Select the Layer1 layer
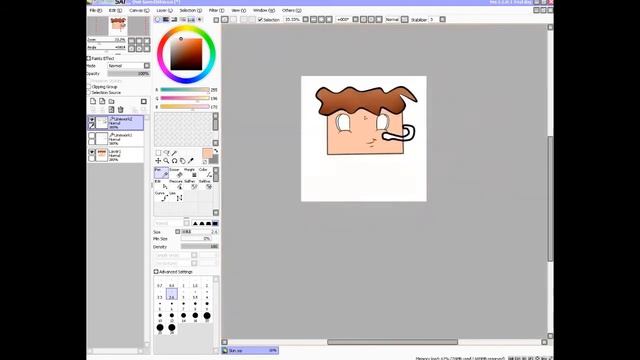 point(116,155)
